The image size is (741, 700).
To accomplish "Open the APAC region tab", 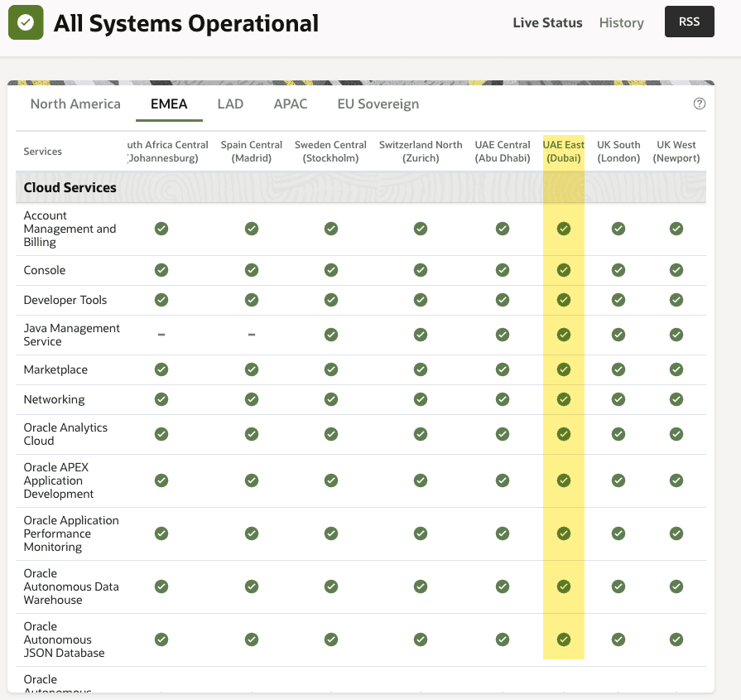I will click(291, 104).
